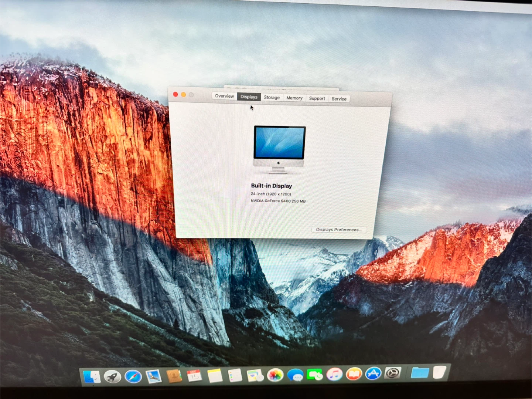This screenshot has height=399, width=532.
Task: Open System Preferences gear in dock
Action: pos(393,373)
